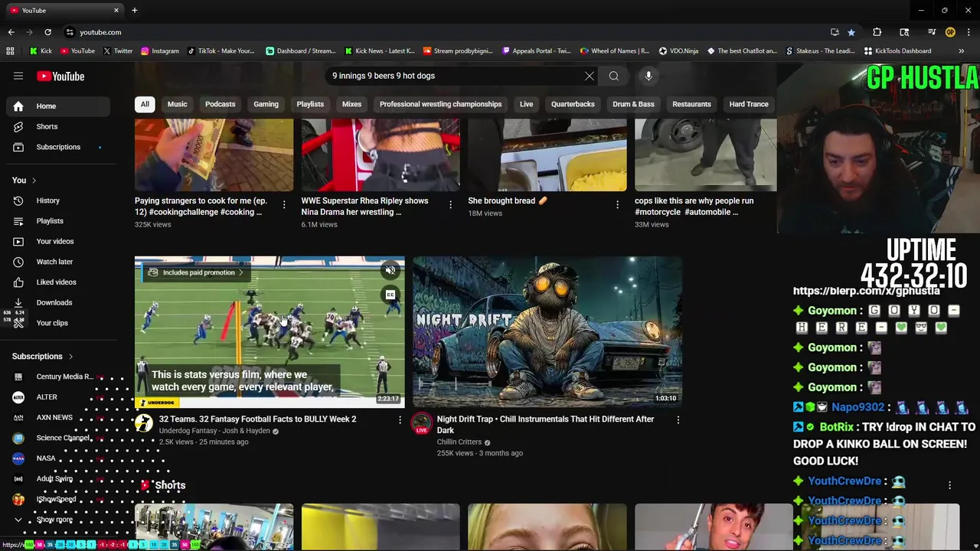
Task: Open Century Media subscription channel
Action: click(60, 377)
